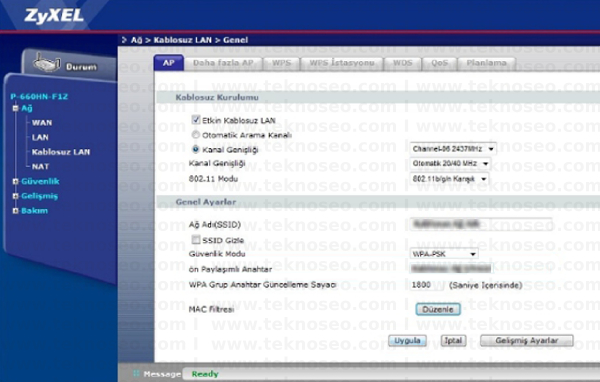
Task: Expand the Gelişmiş menu node
Action: coord(15,196)
